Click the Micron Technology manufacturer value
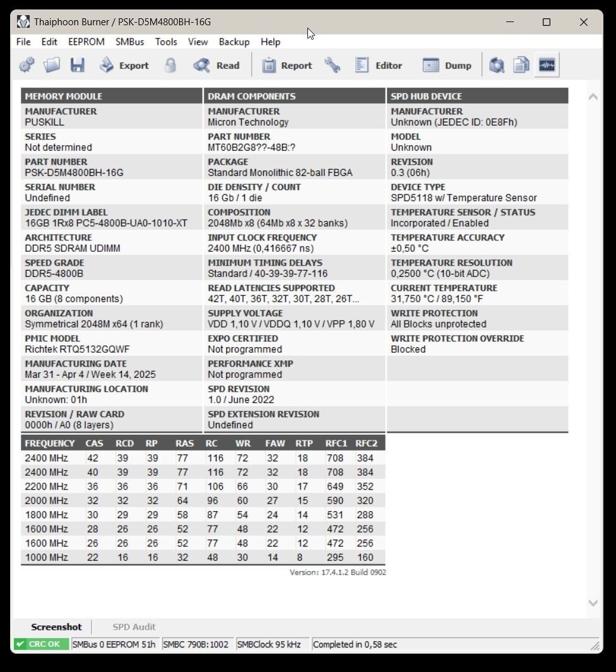The height and width of the screenshot is (672, 616). click(x=248, y=122)
